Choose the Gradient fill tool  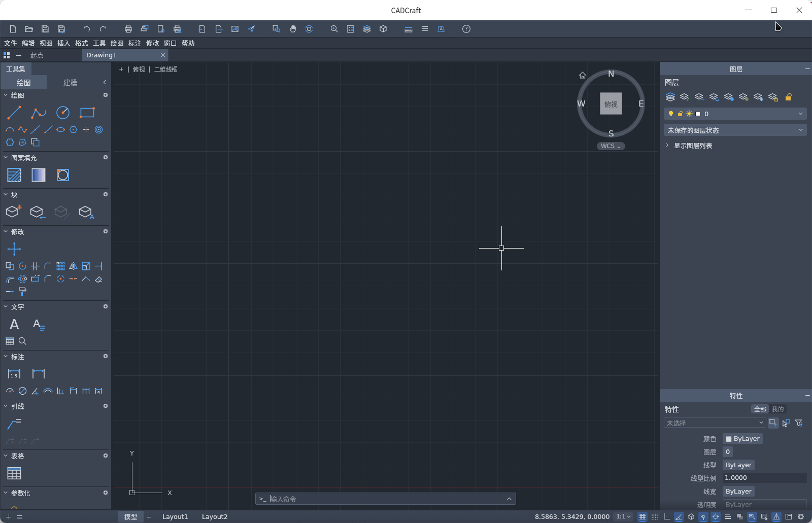[39, 175]
